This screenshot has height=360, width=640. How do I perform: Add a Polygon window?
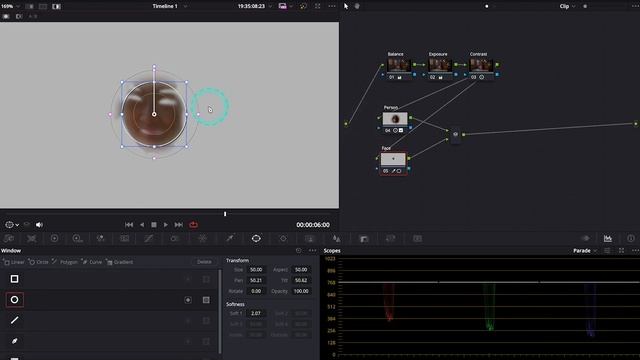(65, 262)
